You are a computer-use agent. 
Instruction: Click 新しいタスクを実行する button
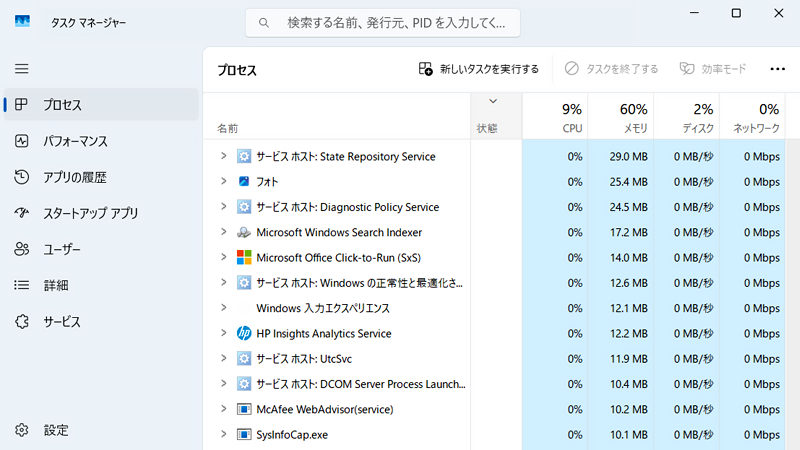pos(478,69)
